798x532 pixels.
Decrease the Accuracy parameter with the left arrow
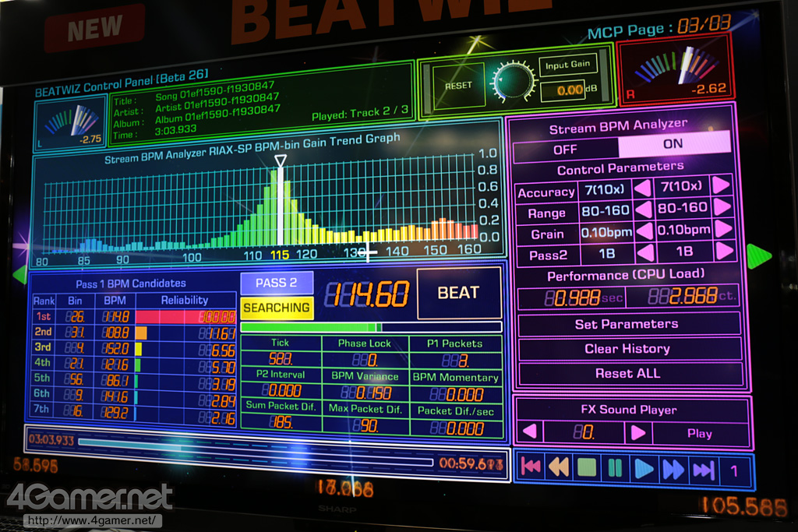tap(643, 188)
